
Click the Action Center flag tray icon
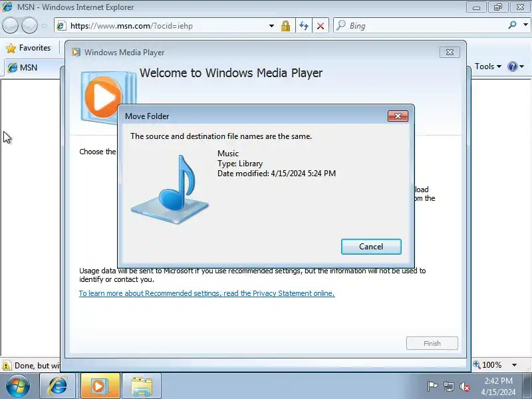(x=432, y=386)
